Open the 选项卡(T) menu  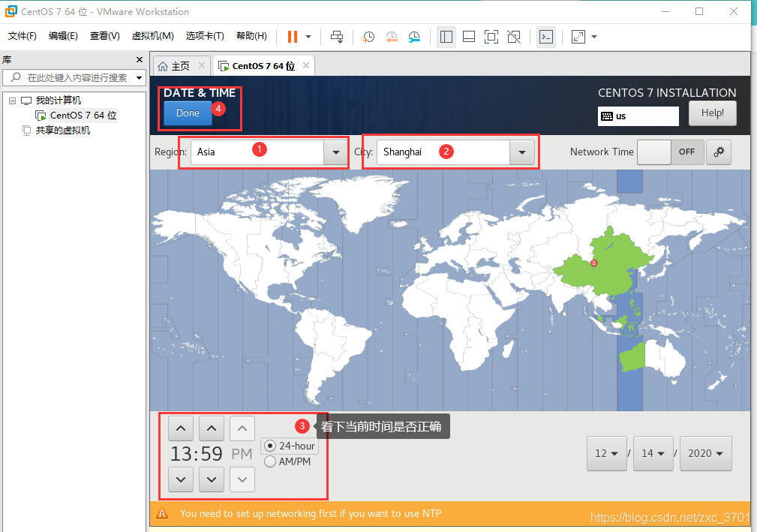(x=205, y=36)
